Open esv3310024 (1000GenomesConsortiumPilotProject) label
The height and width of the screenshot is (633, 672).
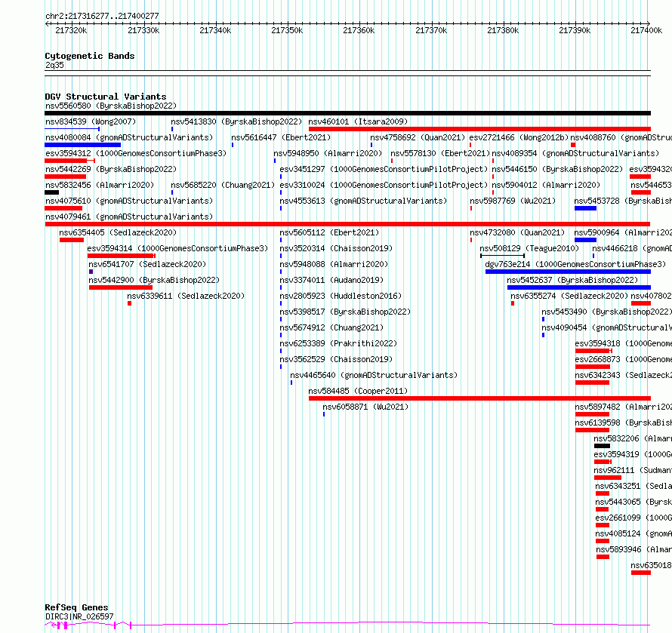tap(384, 185)
